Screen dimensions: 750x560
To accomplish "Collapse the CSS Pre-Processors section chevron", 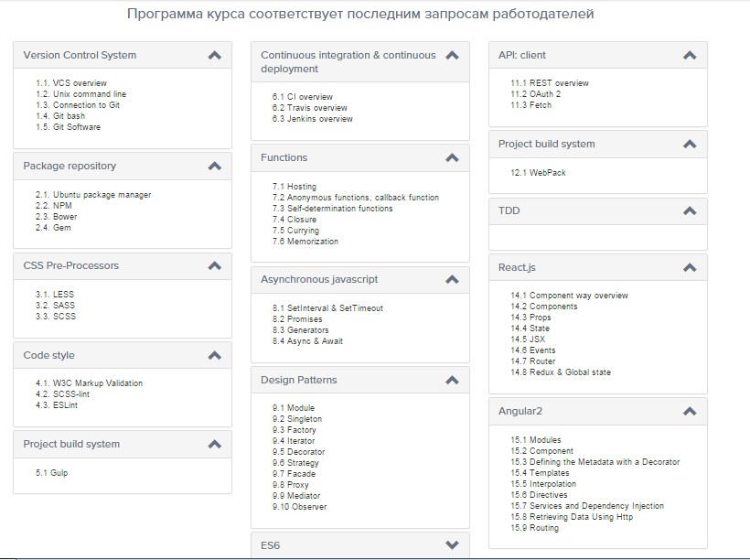I will pyautogui.click(x=214, y=265).
